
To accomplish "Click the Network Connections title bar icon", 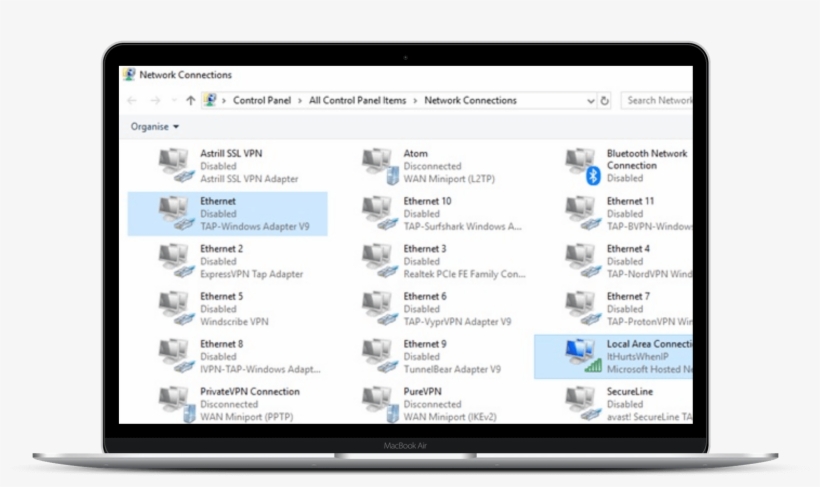I will 129,74.
